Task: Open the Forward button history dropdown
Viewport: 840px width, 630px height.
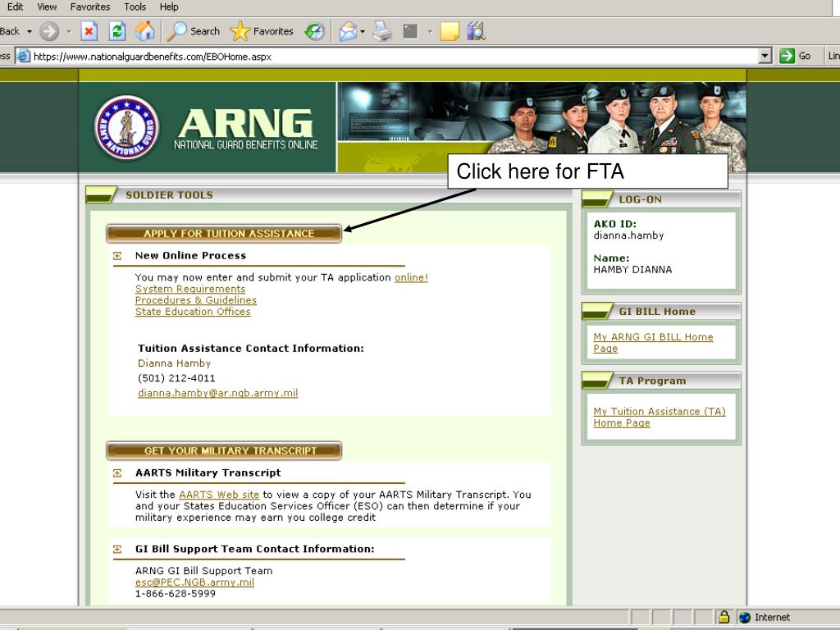Action: pyautogui.click(x=69, y=32)
